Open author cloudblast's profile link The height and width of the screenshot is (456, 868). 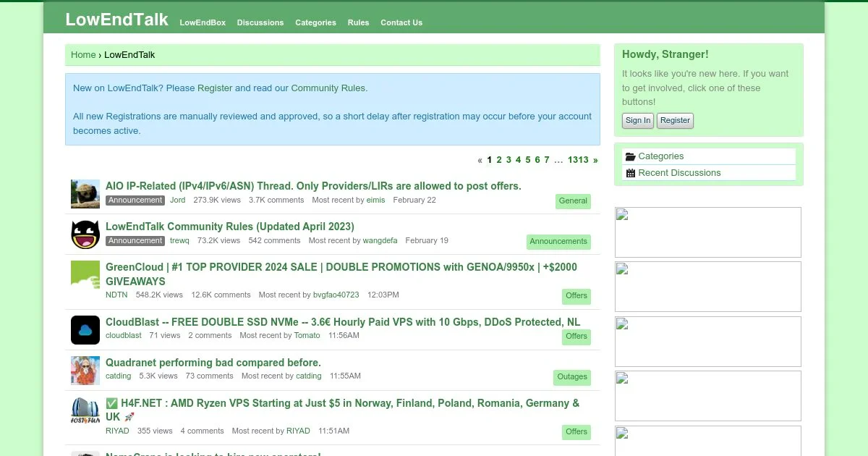(x=124, y=336)
